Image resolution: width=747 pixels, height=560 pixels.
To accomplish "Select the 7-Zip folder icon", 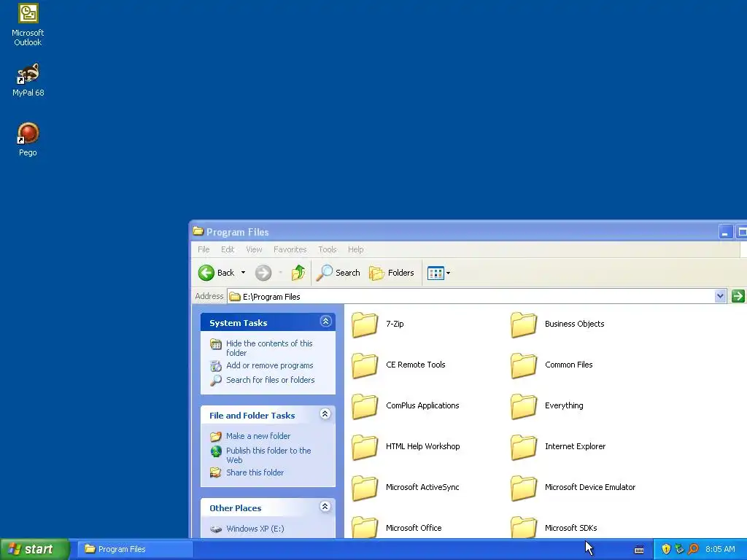I will 365,324.
